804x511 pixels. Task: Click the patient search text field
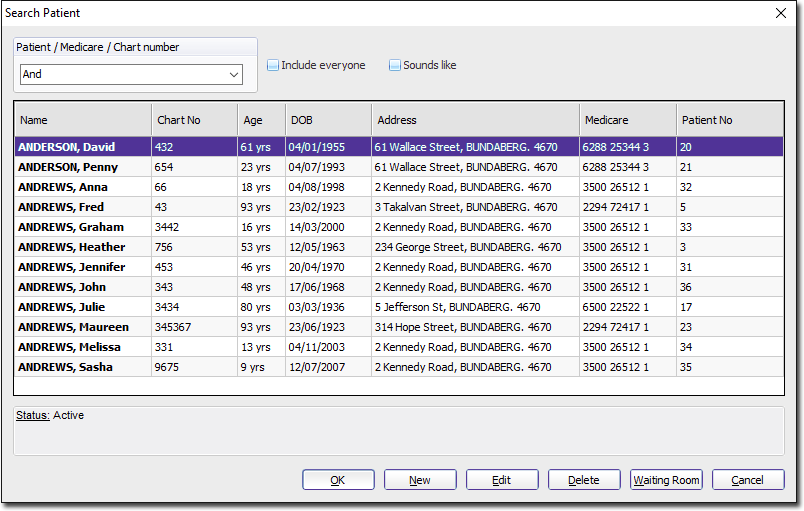coord(122,75)
